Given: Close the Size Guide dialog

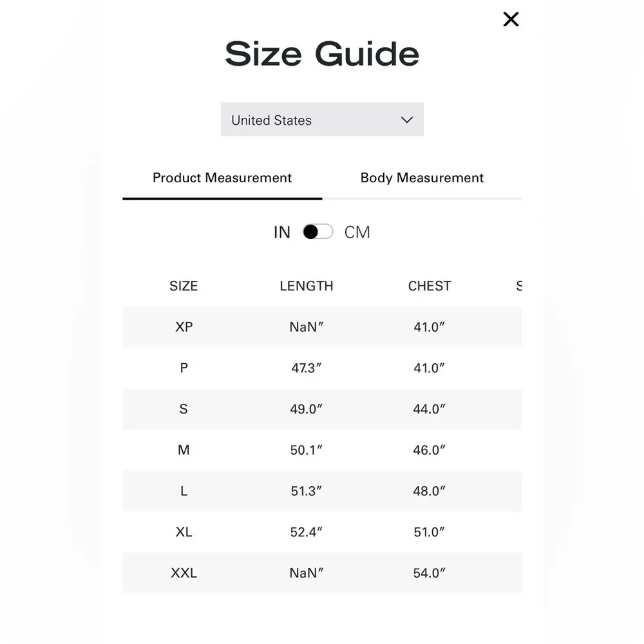Looking at the screenshot, I should pos(511,19).
